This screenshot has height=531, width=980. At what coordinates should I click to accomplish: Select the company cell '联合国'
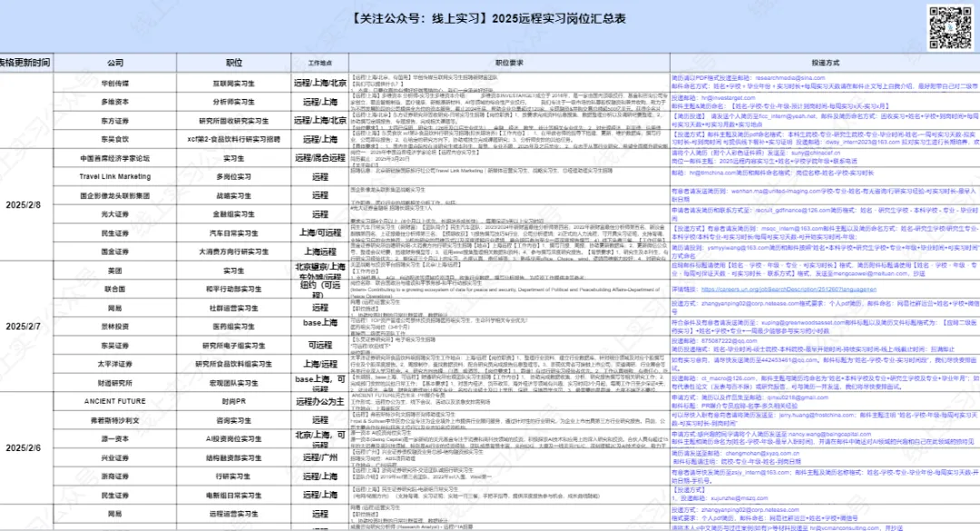coord(115,289)
